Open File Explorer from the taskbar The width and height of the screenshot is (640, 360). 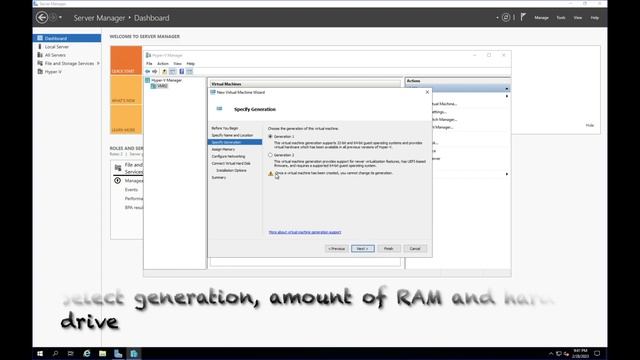coord(102,353)
